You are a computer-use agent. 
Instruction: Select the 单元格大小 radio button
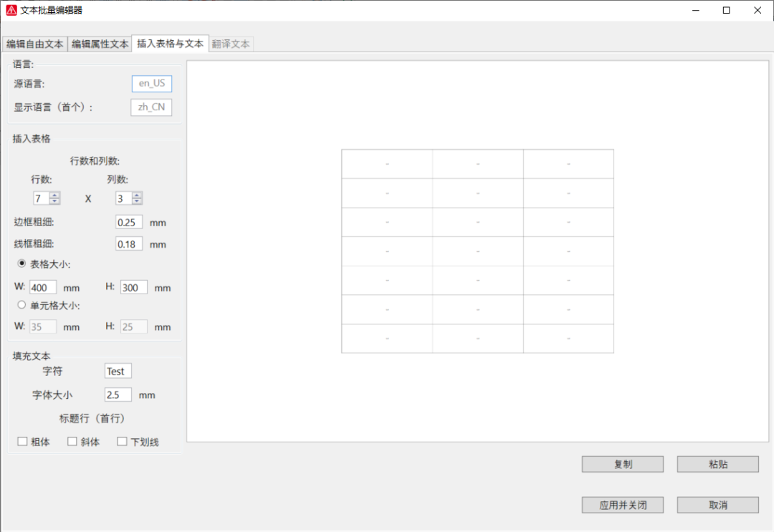click(21, 305)
